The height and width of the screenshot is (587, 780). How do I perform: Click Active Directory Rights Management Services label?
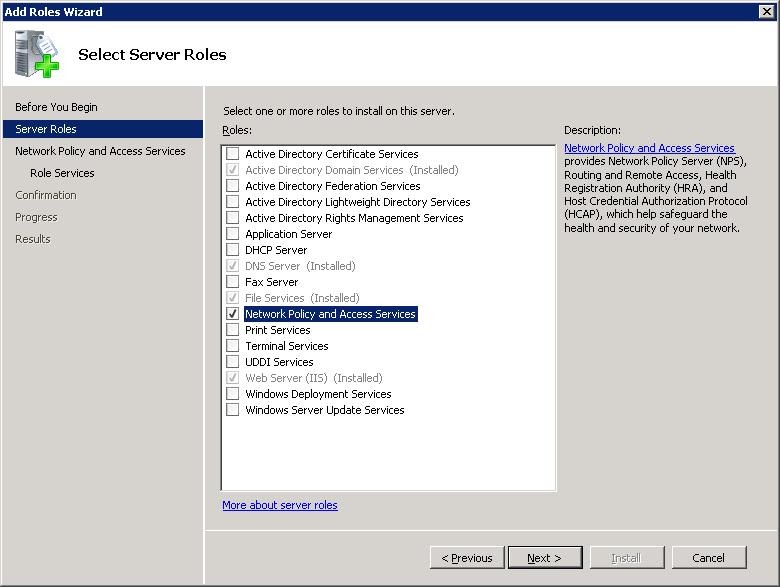(354, 217)
